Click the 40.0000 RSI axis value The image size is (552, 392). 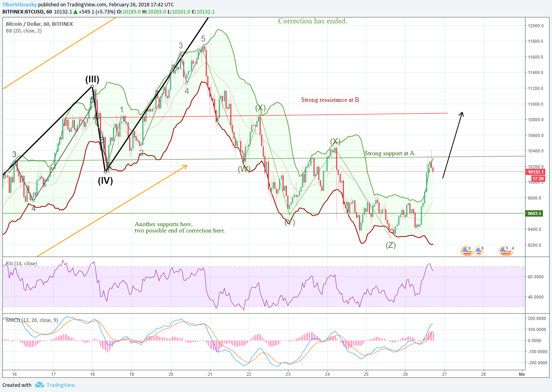coord(536,297)
